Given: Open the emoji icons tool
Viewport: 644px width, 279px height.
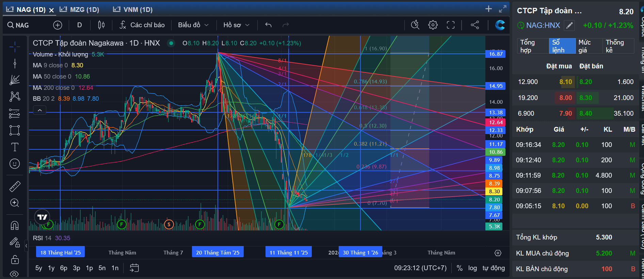Looking at the screenshot, I should point(15,164).
